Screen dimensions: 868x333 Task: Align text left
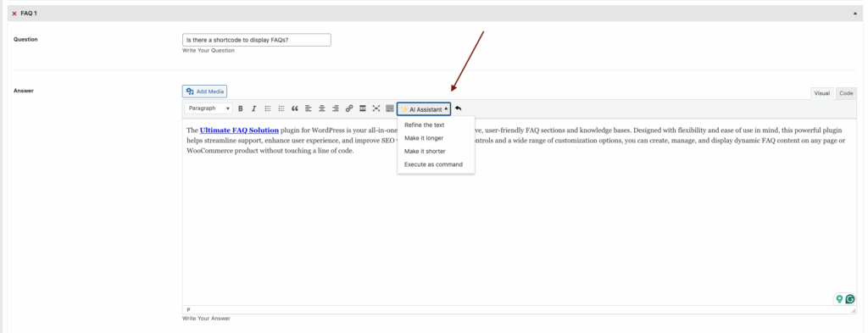(x=309, y=108)
